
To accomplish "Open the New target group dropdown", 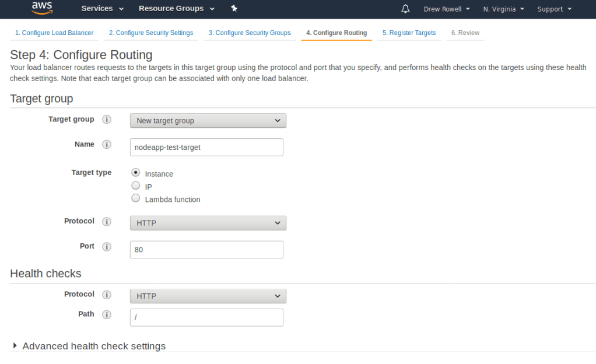I will pyautogui.click(x=208, y=121).
